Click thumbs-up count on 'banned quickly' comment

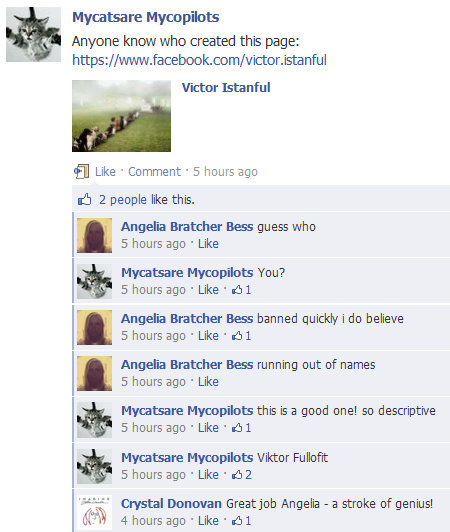pos(241,336)
